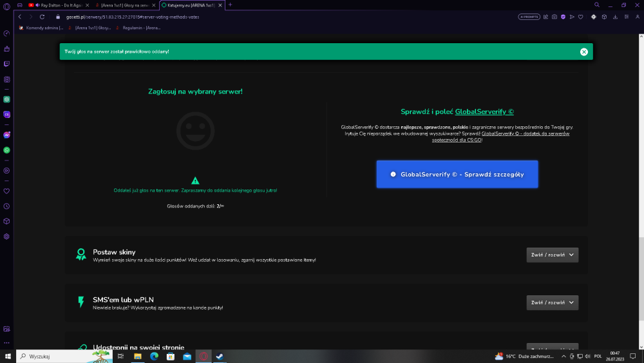Image resolution: width=644 pixels, height=363 pixels.
Task: Open History clock icon in sidebar
Action: [6, 206]
